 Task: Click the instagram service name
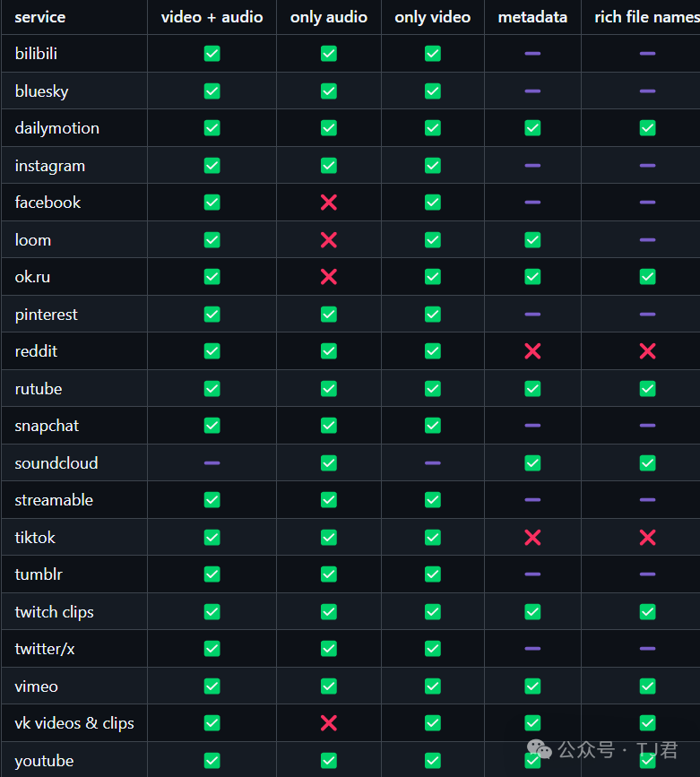point(50,166)
